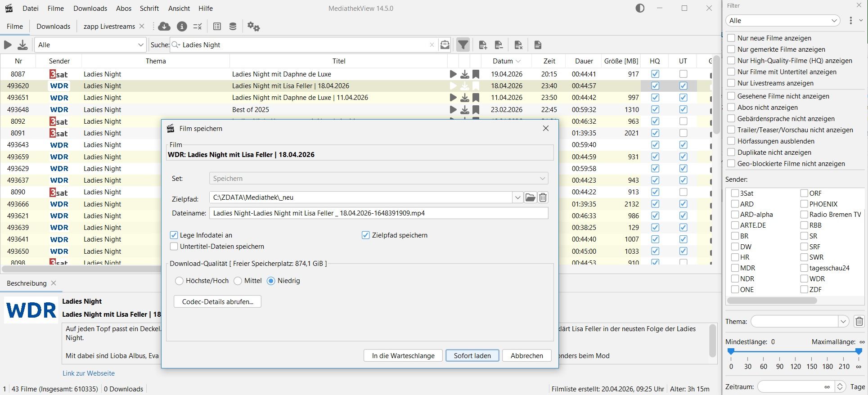Switch to the Downloads tab

[x=53, y=27]
